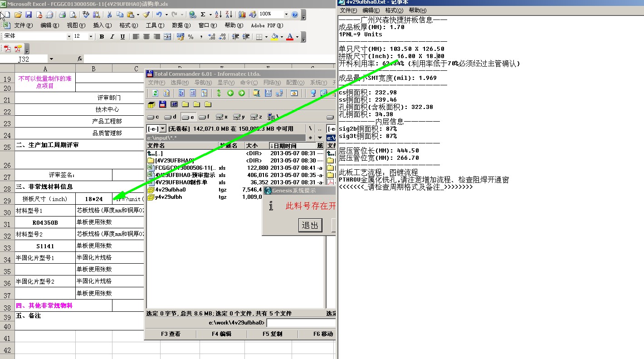This screenshot has height=359, width=644.
Task: Open the Undo history dropdown arrow
Action: tap(166, 15)
